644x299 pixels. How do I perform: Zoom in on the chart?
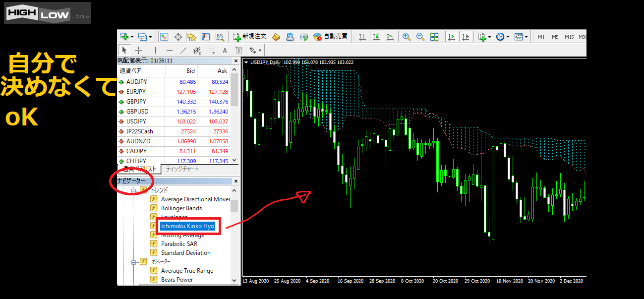click(407, 37)
